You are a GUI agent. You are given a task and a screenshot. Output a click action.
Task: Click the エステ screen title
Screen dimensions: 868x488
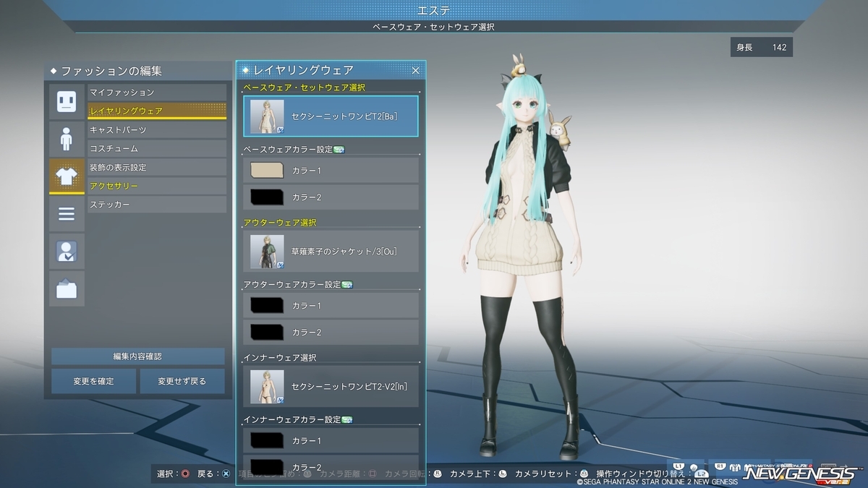tap(434, 10)
